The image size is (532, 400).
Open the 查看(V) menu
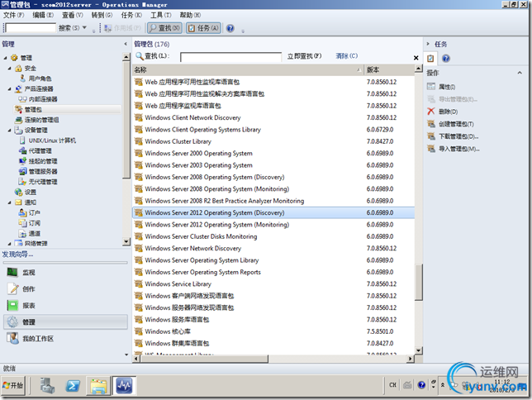tap(73, 15)
